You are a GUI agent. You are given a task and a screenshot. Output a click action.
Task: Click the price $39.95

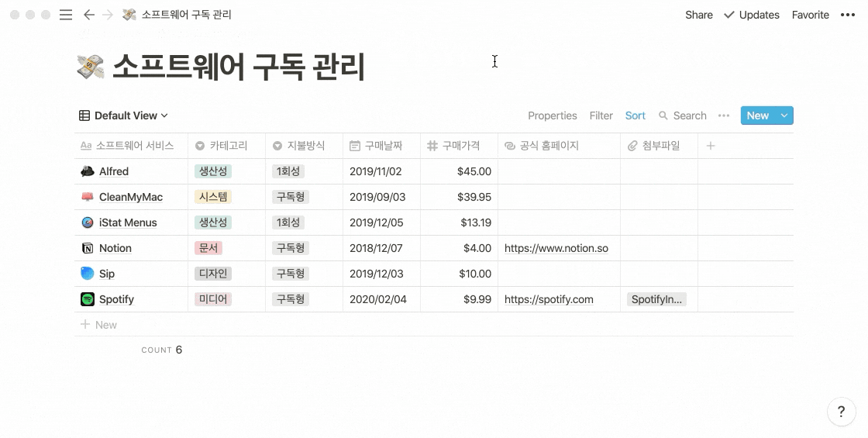tap(474, 197)
